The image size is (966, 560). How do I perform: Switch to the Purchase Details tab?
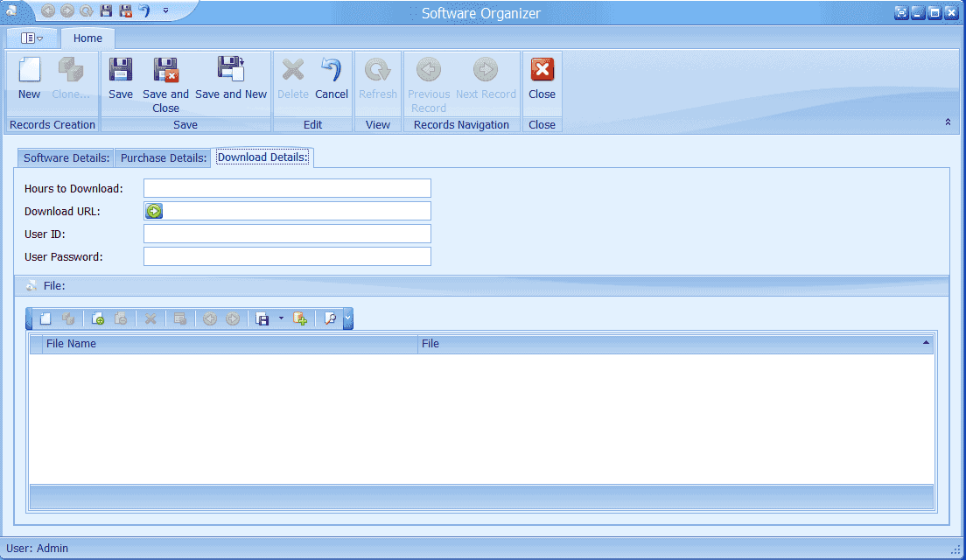[164, 158]
